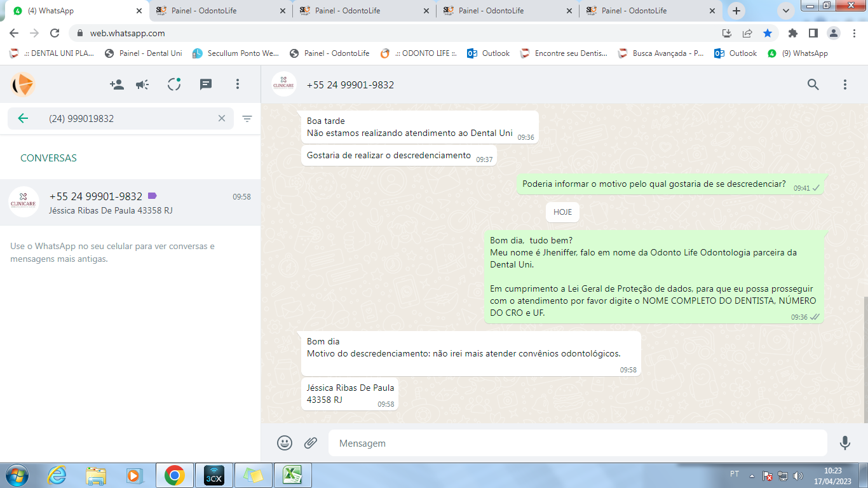Image resolution: width=868 pixels, height=488 pixels.
Task: Switch to the third Painel - OdontoLife tab
Action: [508, 11]
